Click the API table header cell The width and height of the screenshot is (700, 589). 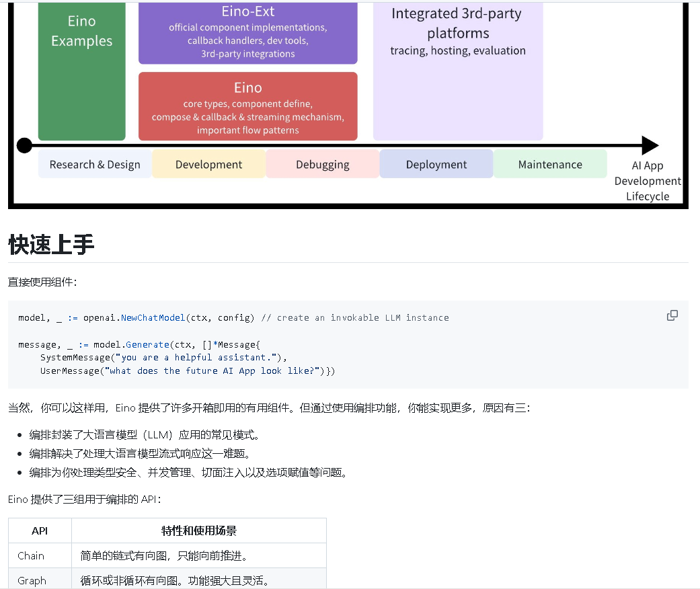click(39, 531)
